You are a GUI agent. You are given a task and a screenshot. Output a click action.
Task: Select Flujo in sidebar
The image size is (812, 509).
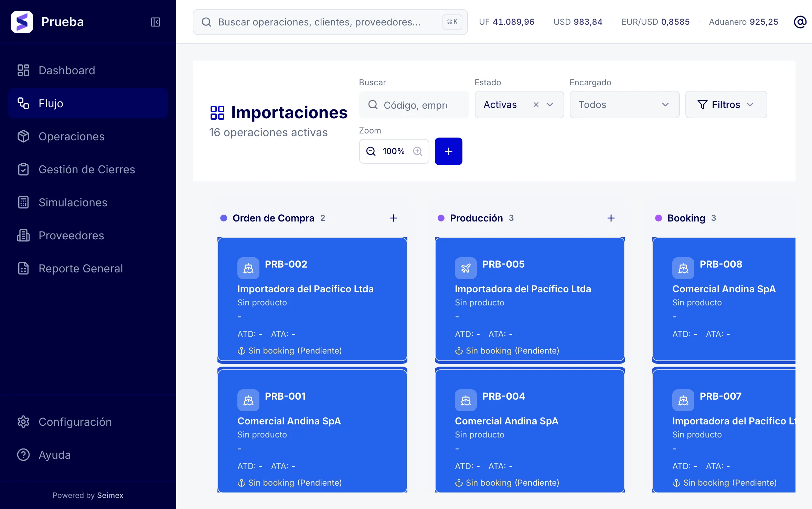(x=88, y=103)
